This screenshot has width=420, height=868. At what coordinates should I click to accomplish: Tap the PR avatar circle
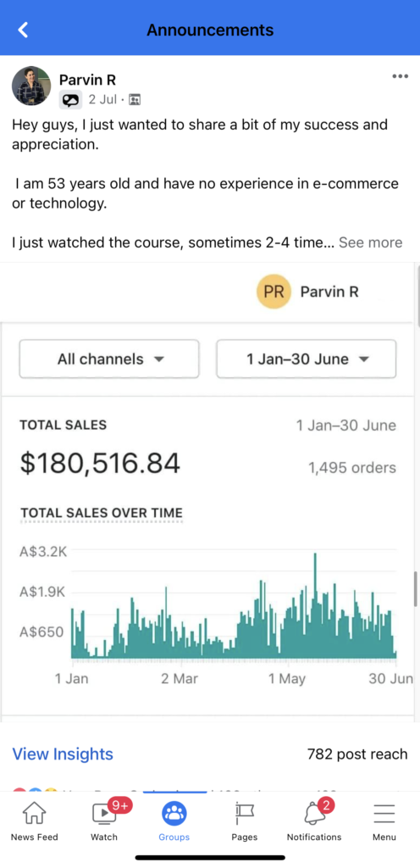point(274,292)
